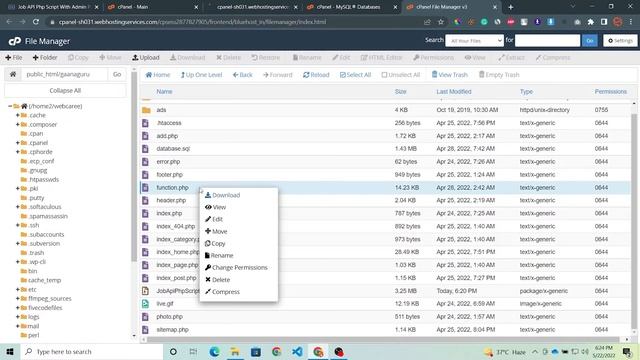Click the toolbar Permissions button
Viewport: 640px width, 360px height.
pos(433,58)
